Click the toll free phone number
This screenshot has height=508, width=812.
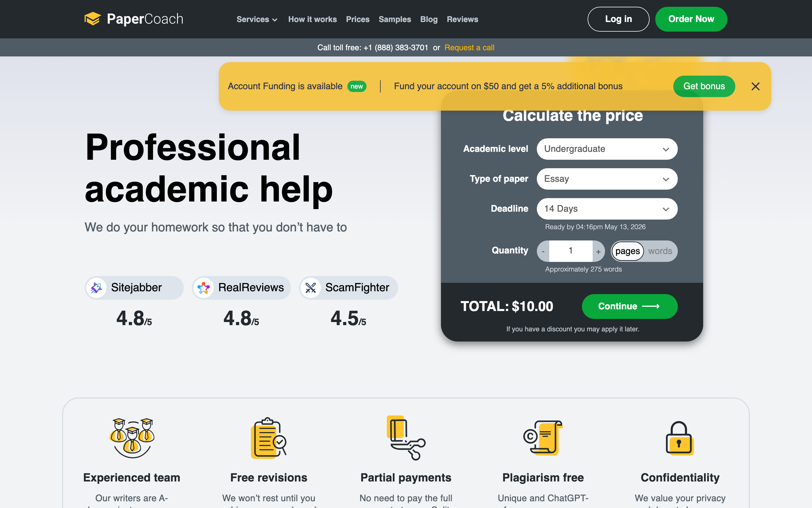click(396, 48)
